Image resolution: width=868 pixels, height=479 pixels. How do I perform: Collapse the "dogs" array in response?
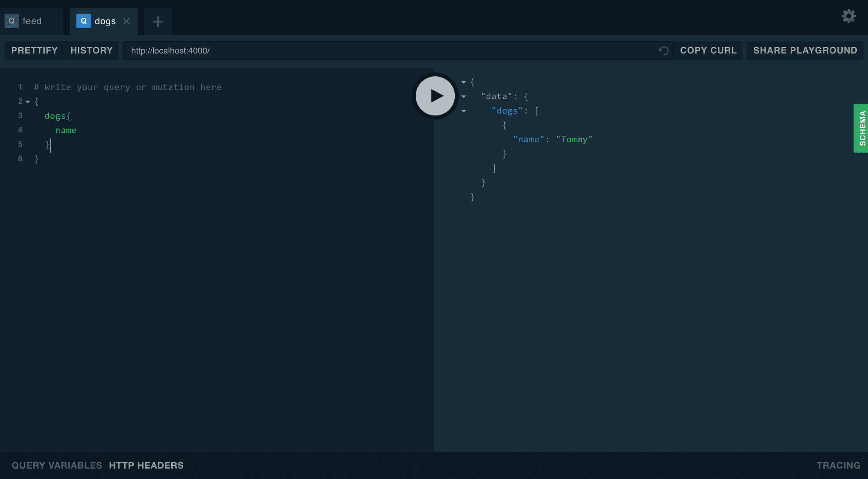tap(464, 111)
